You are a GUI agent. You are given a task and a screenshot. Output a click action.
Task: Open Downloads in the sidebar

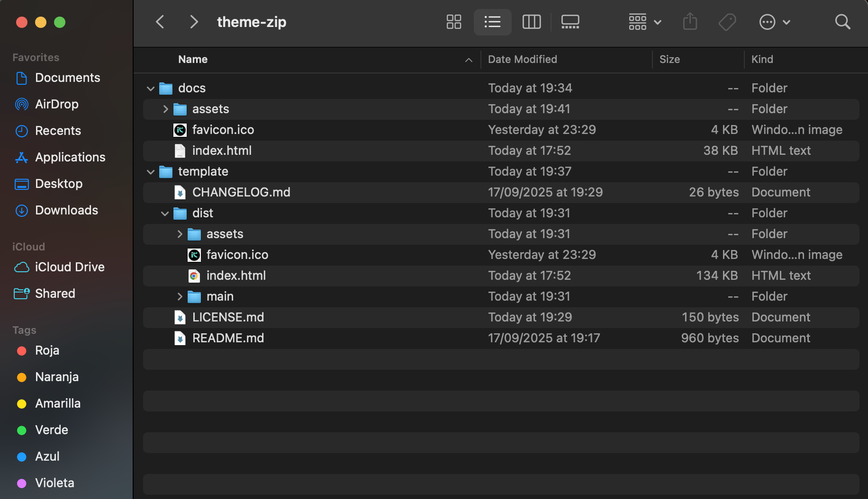[57, 210]
